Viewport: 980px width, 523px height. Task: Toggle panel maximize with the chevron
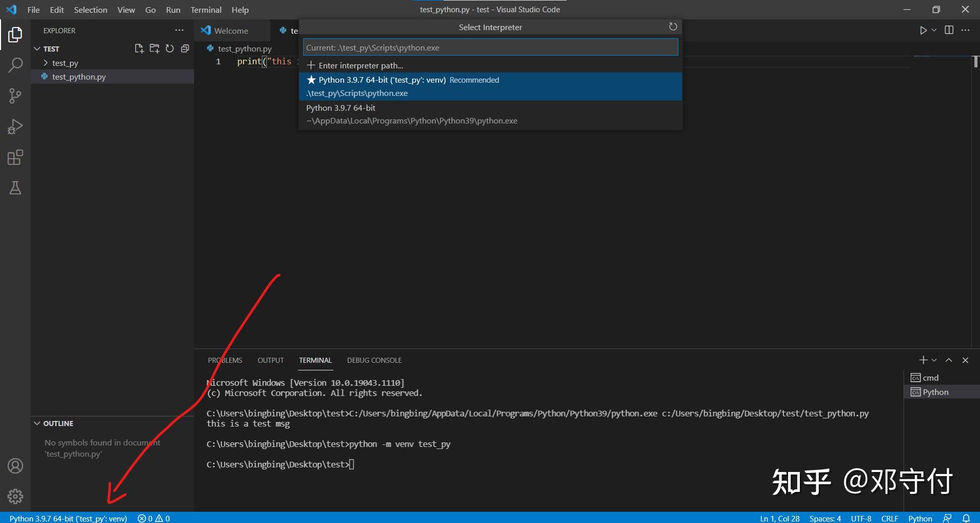click(x=949, y=360)
